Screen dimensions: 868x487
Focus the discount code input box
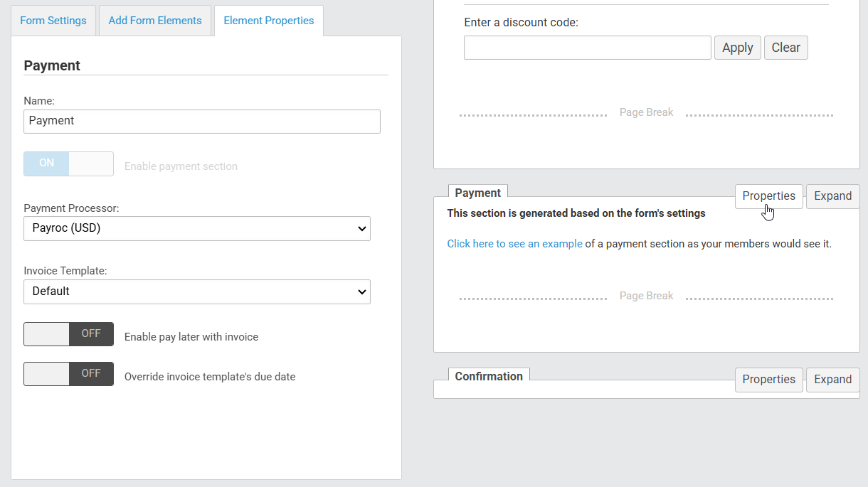587,48
